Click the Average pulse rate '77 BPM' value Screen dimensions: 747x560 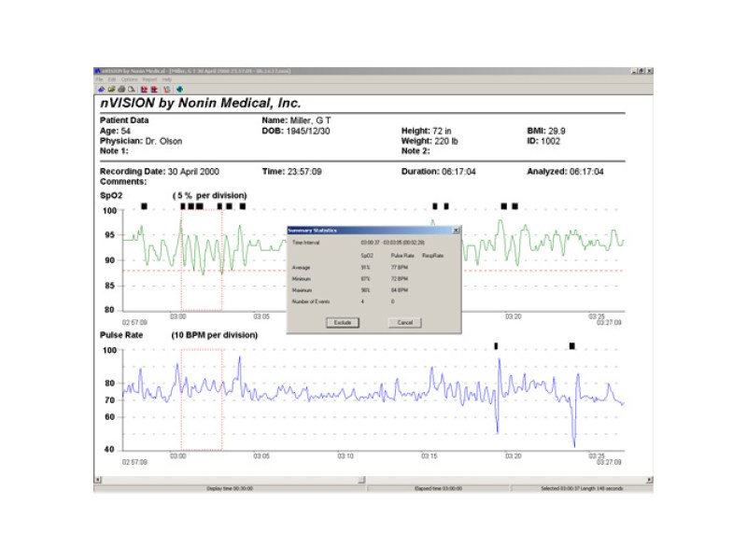[400, 268]
